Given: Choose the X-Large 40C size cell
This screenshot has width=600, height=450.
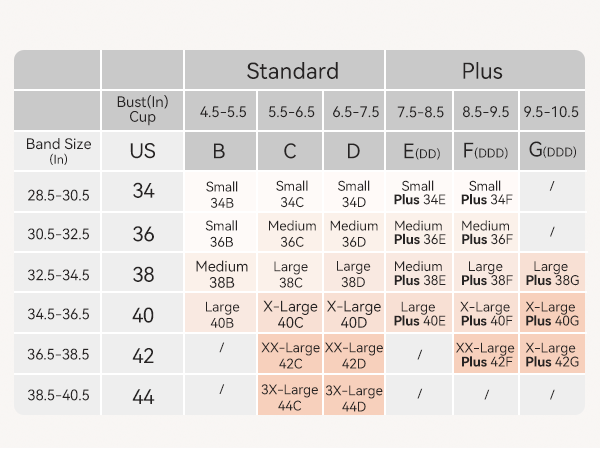Looking at the screenshot, I should point(292,314).
